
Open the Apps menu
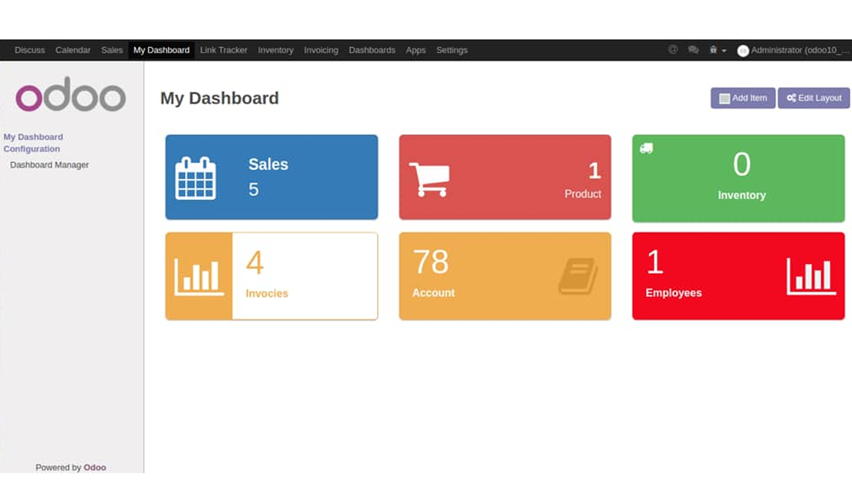pyautogui.click(x=416, y=50)
